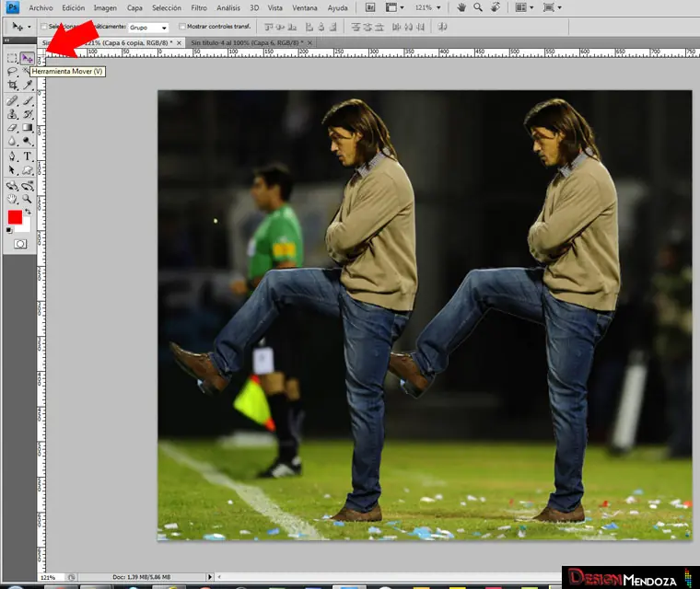Select the Zoom tool in toolbox

[x=28, y=199]
